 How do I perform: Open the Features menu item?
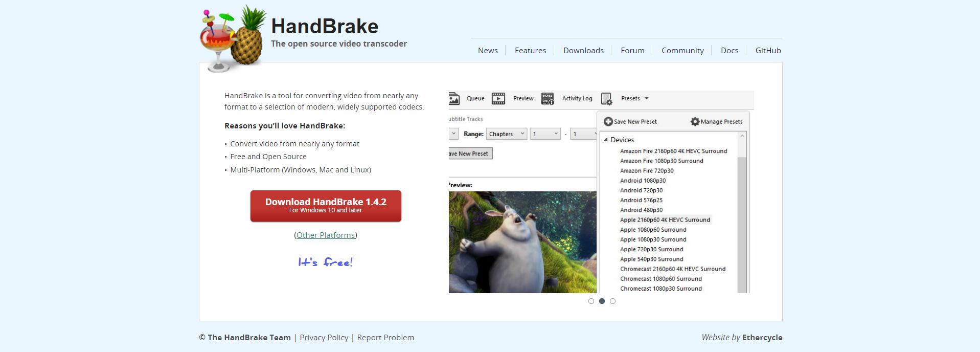pos(530,51)
